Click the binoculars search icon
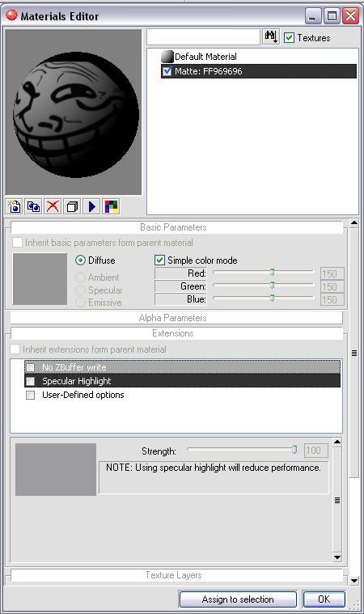 [x=271, y=37]
